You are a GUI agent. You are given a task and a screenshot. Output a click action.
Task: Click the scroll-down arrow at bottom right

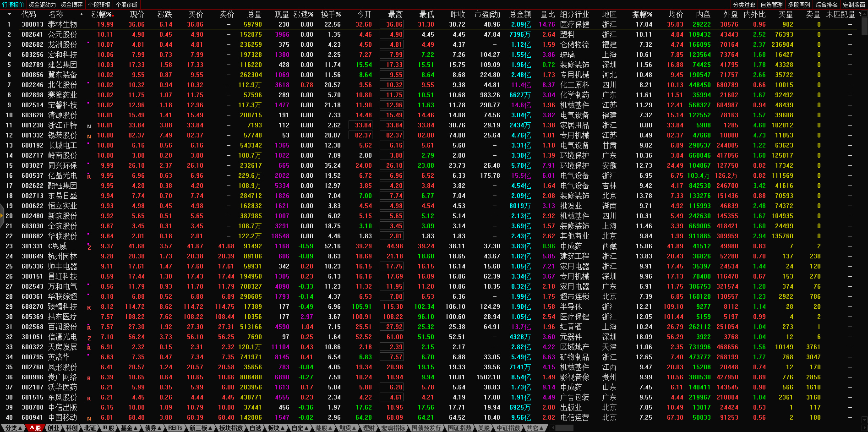tap(864, 420)
